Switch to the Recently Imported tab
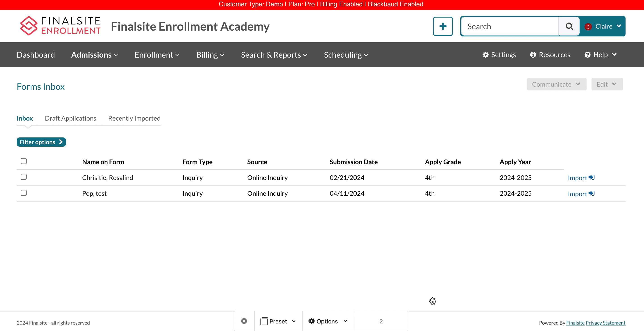Image resolution: width=644 pixels, height=332 pixels. [x=134, y=118]
